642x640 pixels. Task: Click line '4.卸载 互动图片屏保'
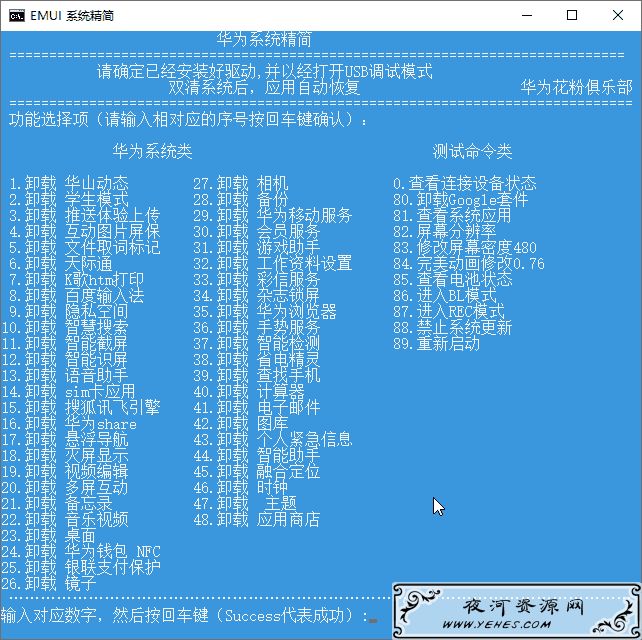pyautogui.click(x=85, y=231)
